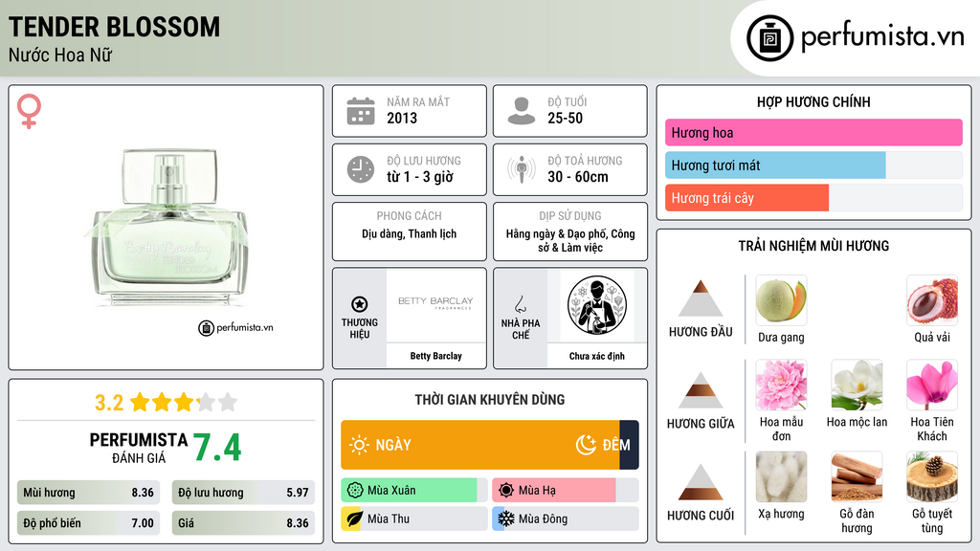This screenshot has width=980, height=551.
Task: Click the Nước Hoa Nữ subtitle
Action: tap(60, 55)
